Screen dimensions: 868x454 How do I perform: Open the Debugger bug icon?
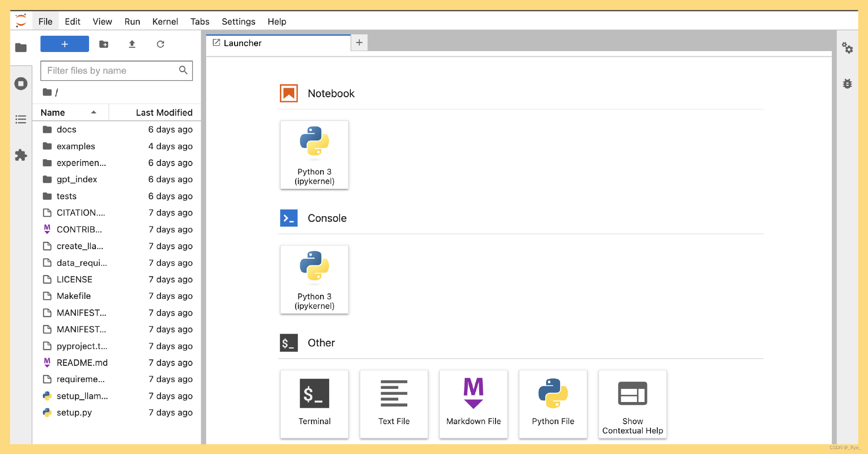point(847,84)
